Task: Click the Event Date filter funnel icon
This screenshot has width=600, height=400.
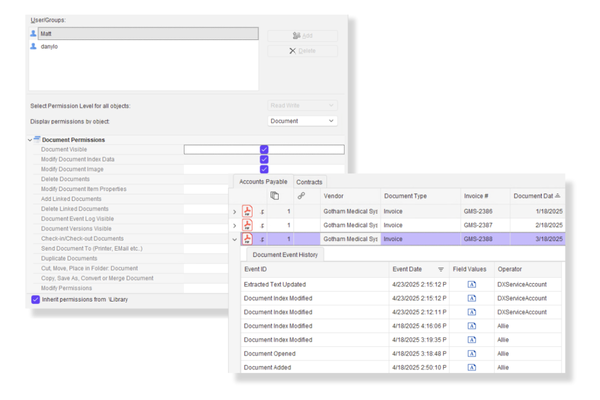Action: (441, 269)
